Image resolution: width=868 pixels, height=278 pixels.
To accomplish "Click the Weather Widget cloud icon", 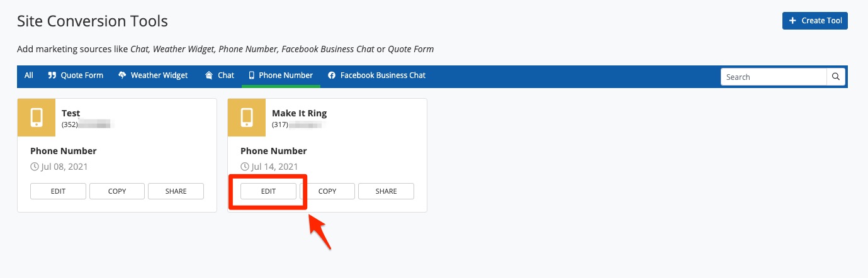I will pos(121,75).
